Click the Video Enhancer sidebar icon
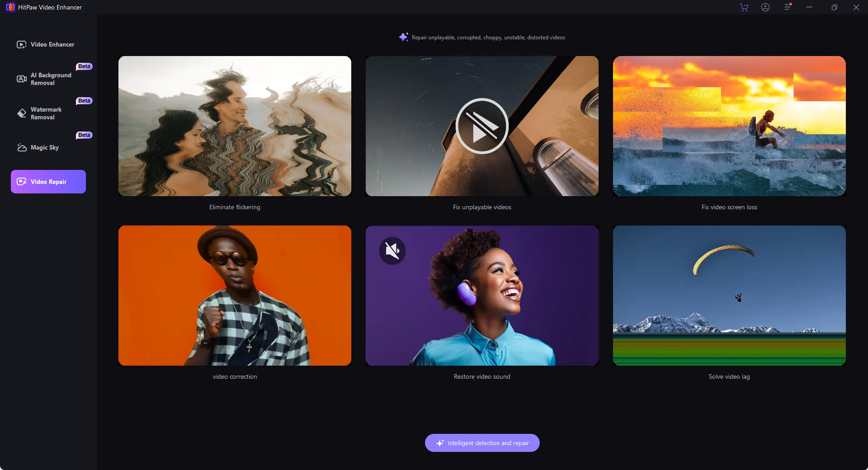The image size is (868, 470). (x=21, y=44)
